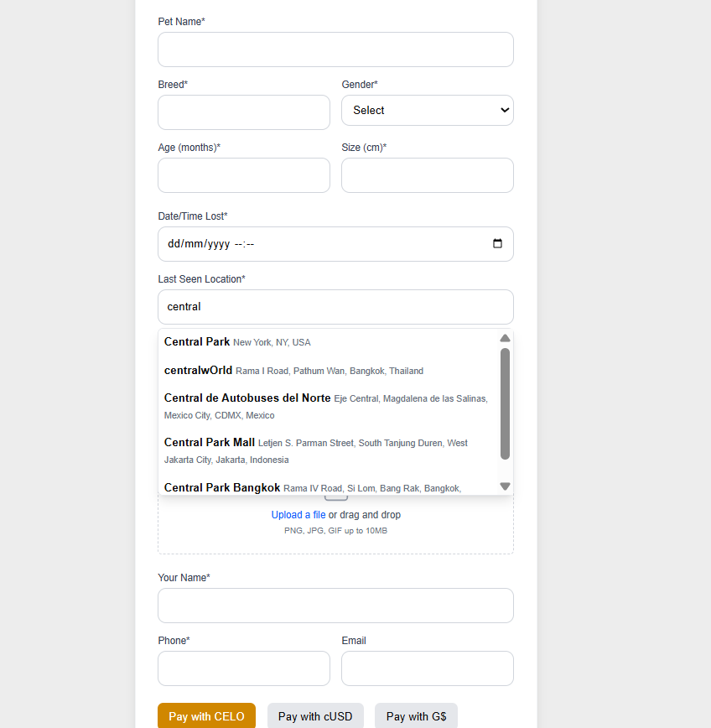Focus the Age (months) input
Viewport: 711px width, 728px height.
[x=244, y=175]
